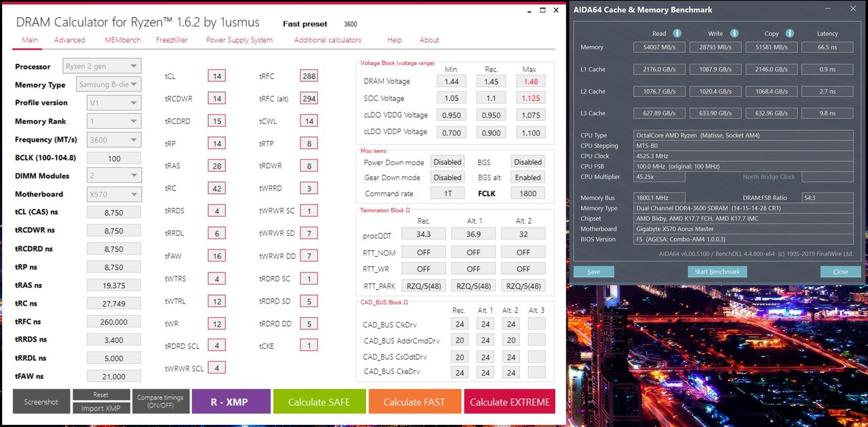Click the BCLK (100-104.8) input field
This screenshot has height=427, width=868.
pyautogui.click(x=114, y=158)
